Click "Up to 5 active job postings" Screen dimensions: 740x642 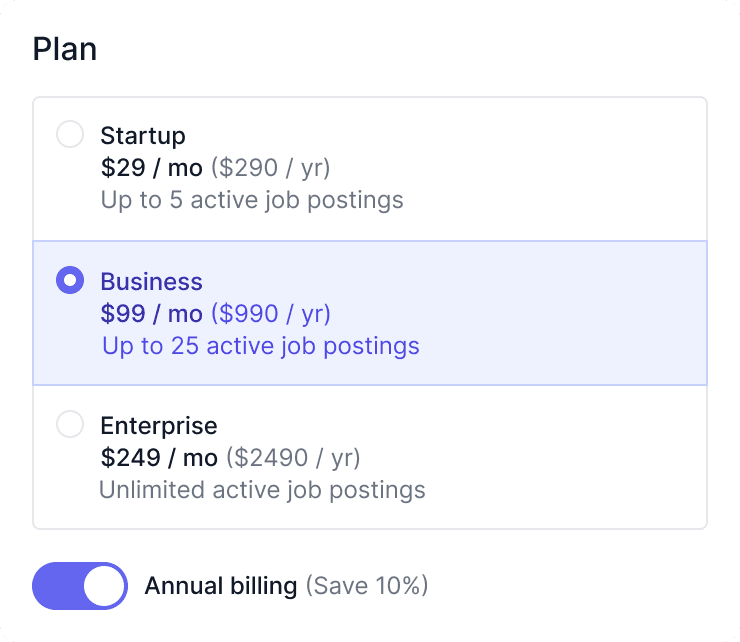click(252, 200)
